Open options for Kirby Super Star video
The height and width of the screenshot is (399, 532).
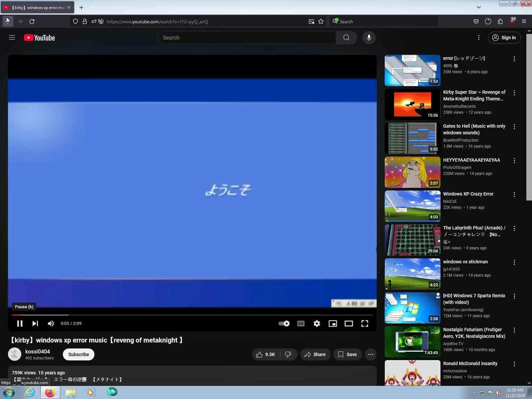point(514,93)
